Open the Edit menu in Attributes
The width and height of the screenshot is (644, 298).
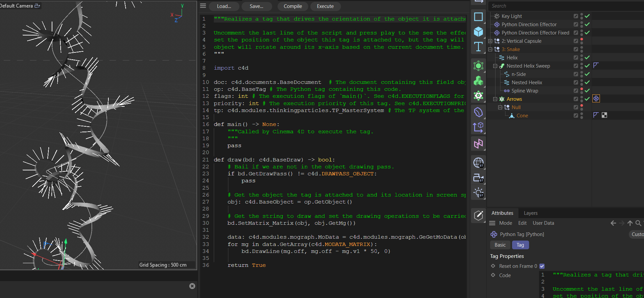(x=522, y=223)
